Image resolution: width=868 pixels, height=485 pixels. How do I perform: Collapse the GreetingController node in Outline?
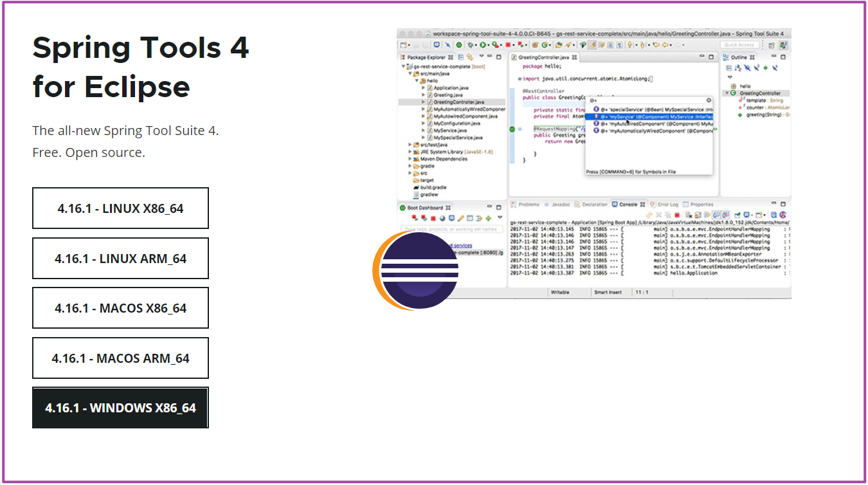pos(727,93)
